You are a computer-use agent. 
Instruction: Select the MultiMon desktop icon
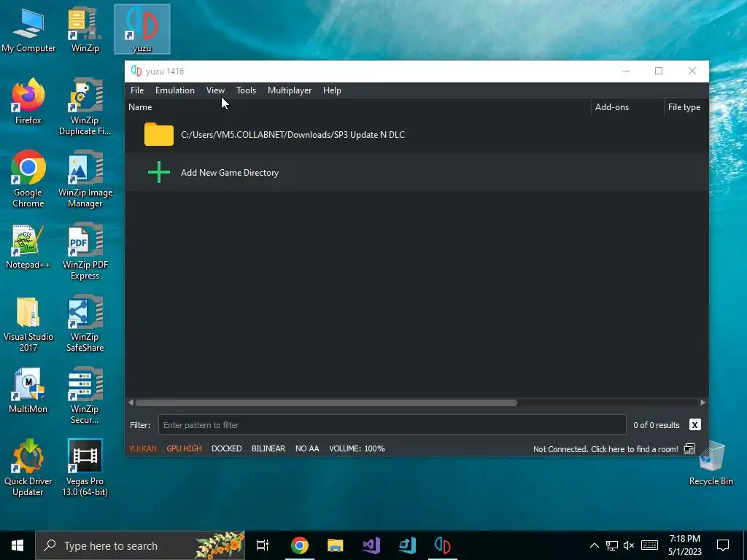click(28, 391)
